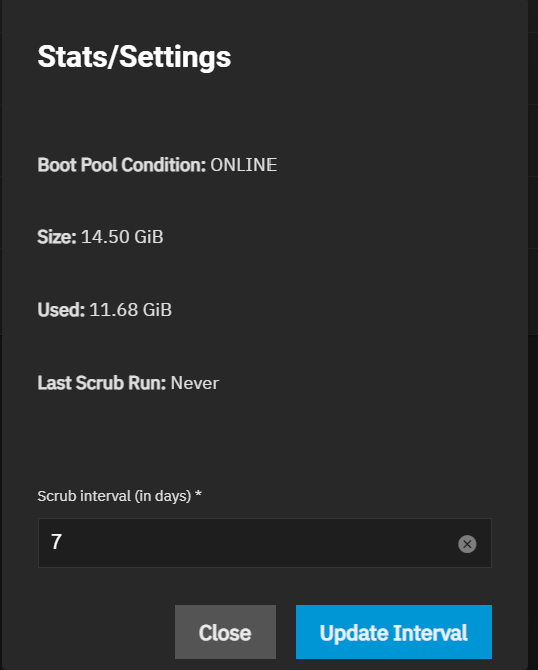Image resolution: width=538 pixels, height=670 pixels.
Task: Click the Used label
Action: tap(61, 310)
